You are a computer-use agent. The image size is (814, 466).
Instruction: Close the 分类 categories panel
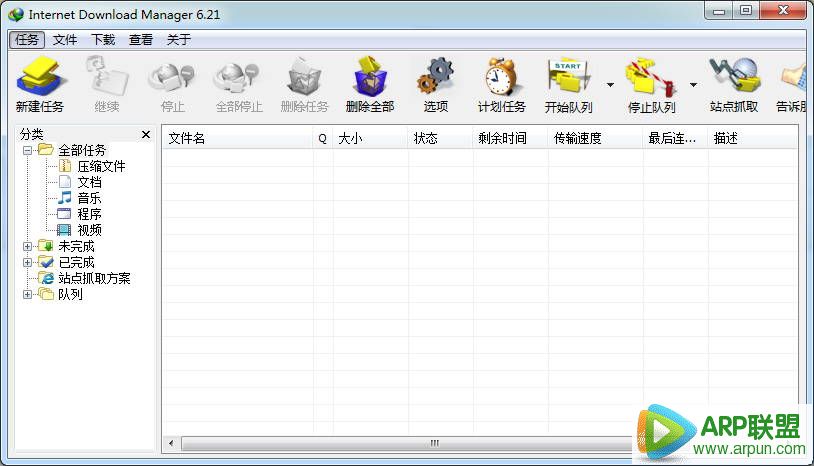click(x=146, y=134)
